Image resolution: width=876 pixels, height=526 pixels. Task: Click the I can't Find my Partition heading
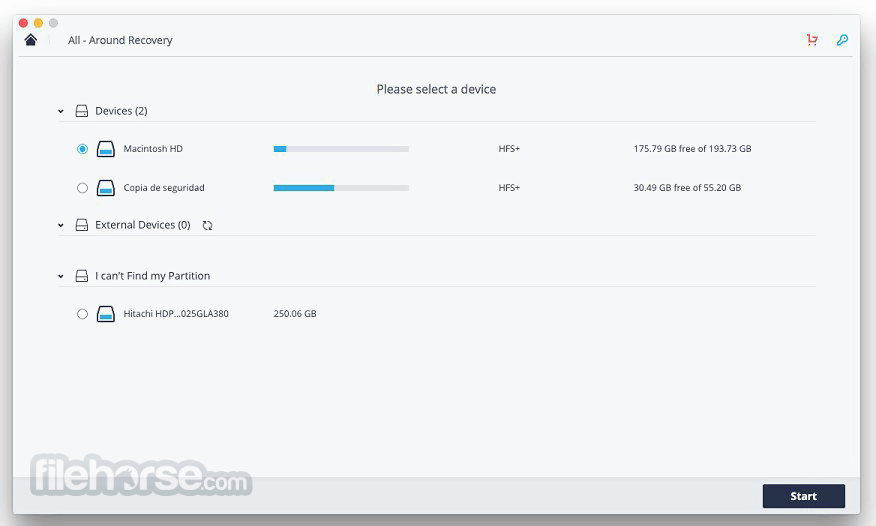(x=153, y=276)
